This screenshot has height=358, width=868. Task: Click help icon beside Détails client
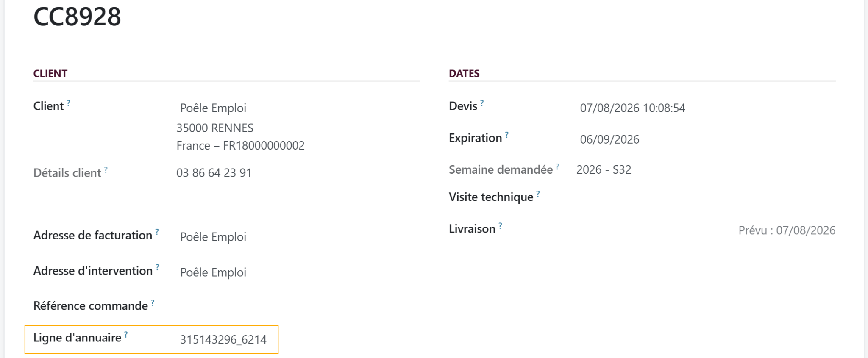tap(106, 169)
